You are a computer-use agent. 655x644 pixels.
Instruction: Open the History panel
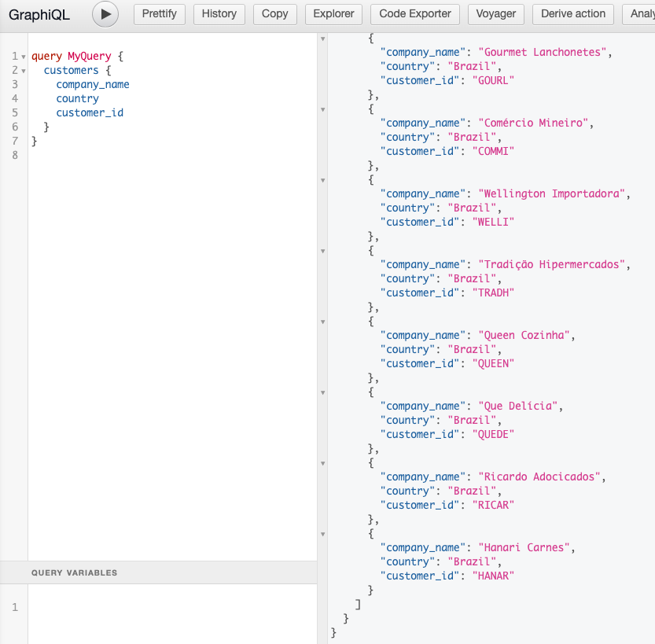(x=219, y=14)
